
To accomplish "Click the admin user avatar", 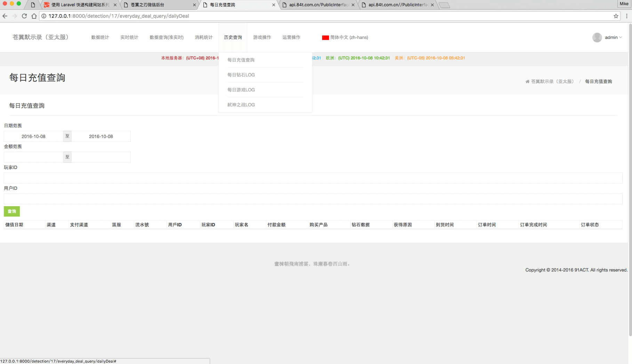I will coord(597,38).
